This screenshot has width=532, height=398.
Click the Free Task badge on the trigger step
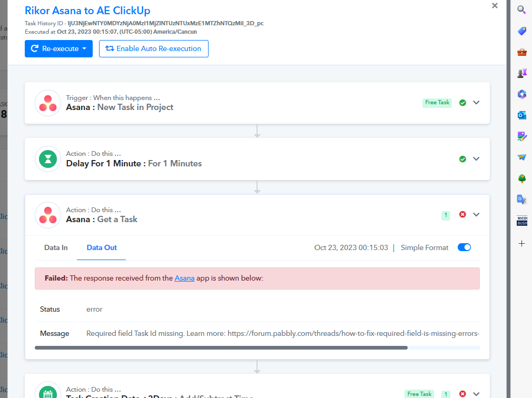click(x=437, y=102)
